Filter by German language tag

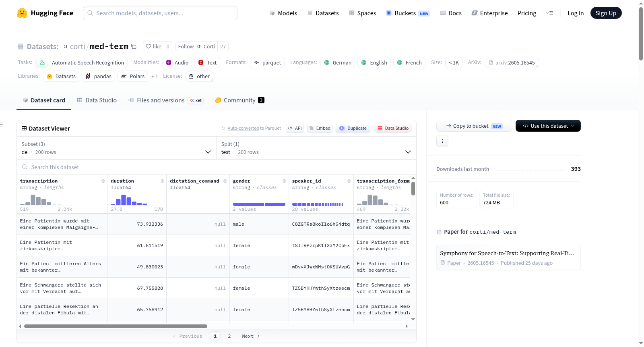click(x=338, y=62)
